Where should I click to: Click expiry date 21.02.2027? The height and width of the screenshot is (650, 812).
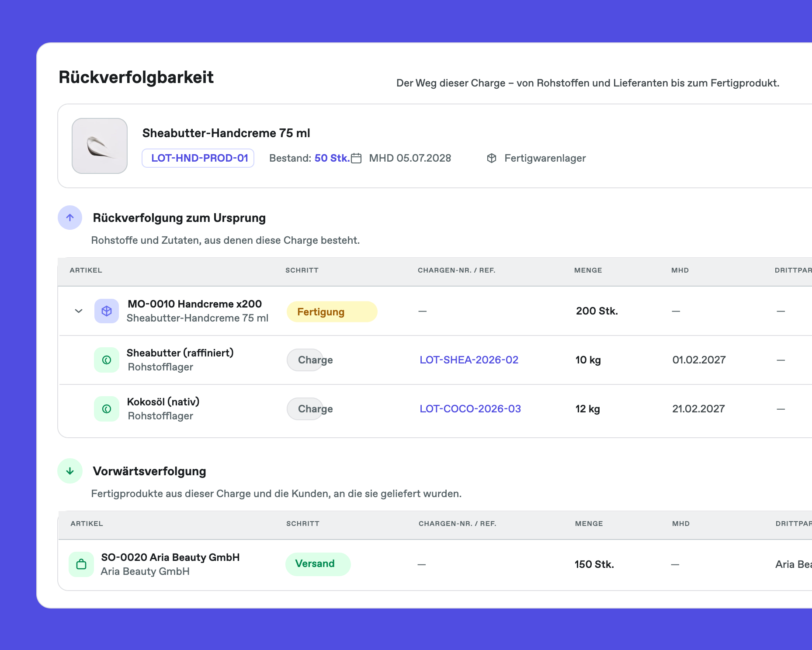699,409
